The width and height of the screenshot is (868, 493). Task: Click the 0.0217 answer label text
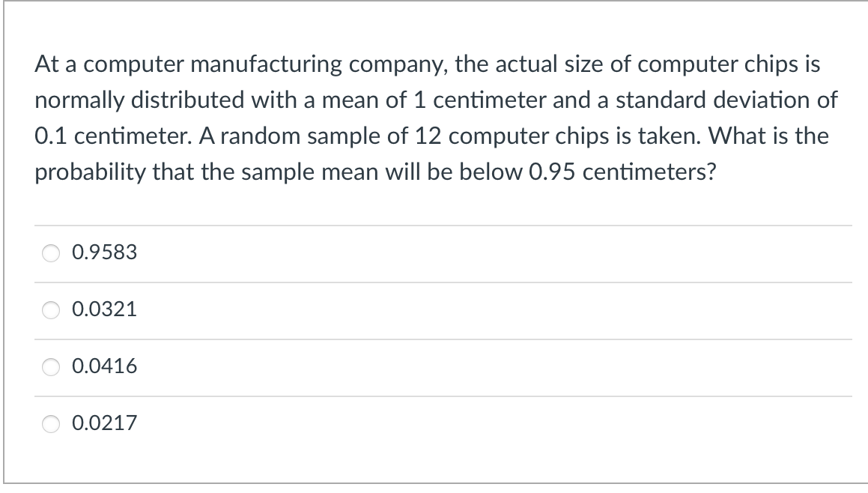pos(103,423)
